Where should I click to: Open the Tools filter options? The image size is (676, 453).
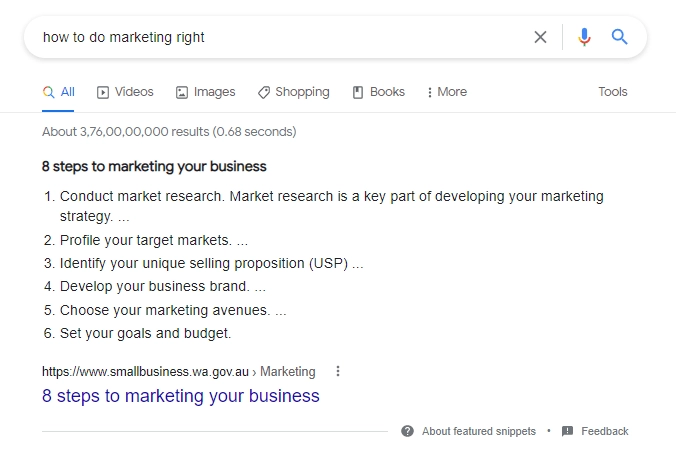tap(613, 92)
